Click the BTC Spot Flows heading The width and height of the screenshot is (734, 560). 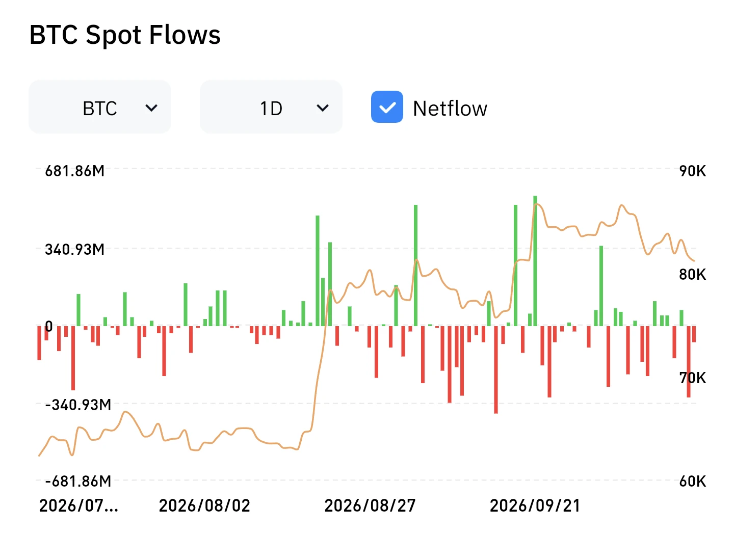click(125, 35)
